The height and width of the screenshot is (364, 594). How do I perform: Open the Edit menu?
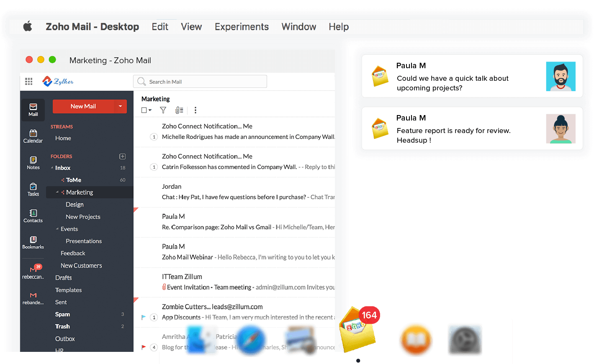(x=160, y=27)
